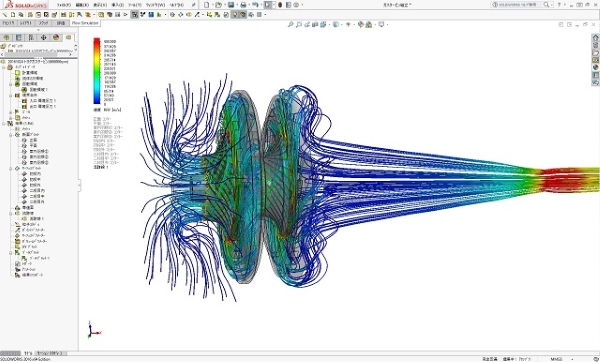Click the Rebuild traffic light icon

[x=280, y=5]
